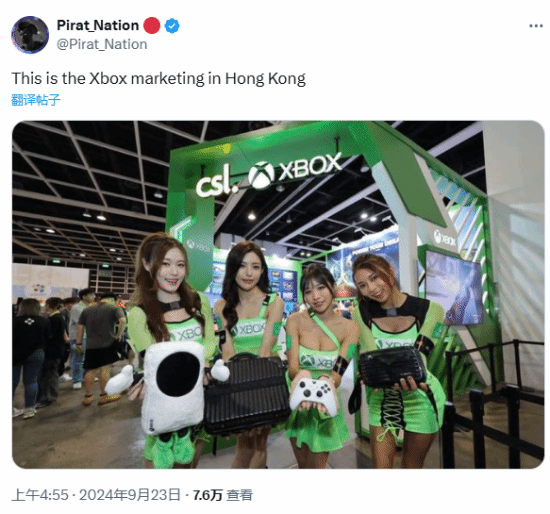Click the Pirat_Nation display name

coord(98,25)
